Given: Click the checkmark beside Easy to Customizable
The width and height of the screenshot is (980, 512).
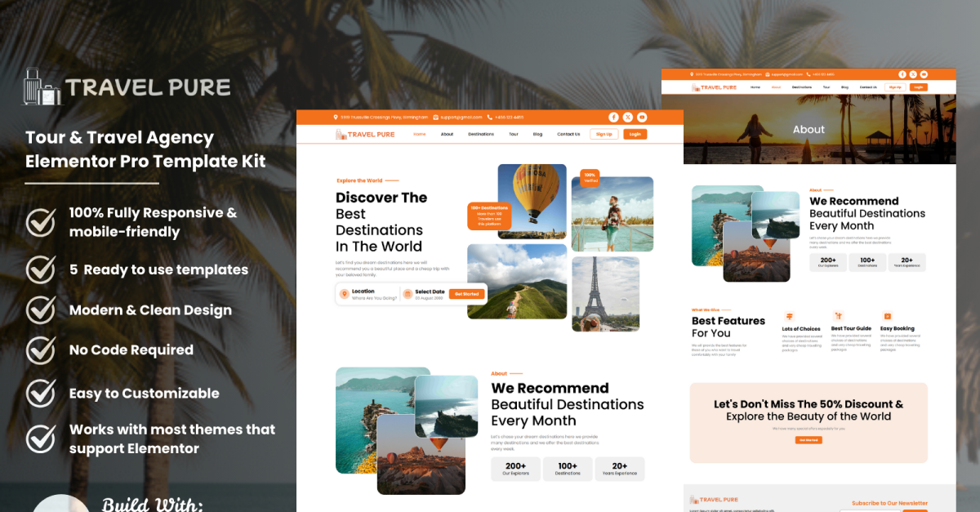Looking at the screenshot, I should click(x=41, y=393).
